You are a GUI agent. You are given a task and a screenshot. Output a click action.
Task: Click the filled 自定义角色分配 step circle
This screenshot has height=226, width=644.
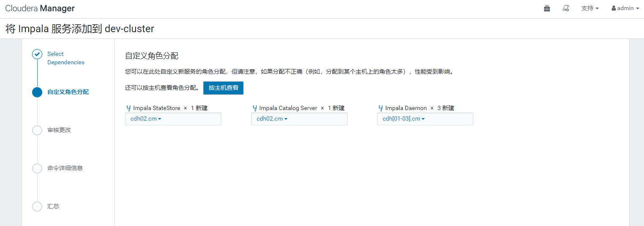[37, 92]
